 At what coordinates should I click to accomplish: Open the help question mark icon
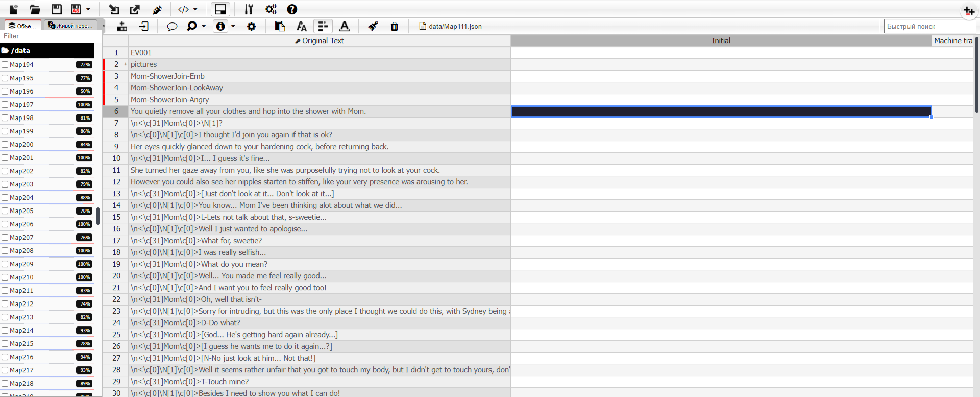(x=292, y=9)
